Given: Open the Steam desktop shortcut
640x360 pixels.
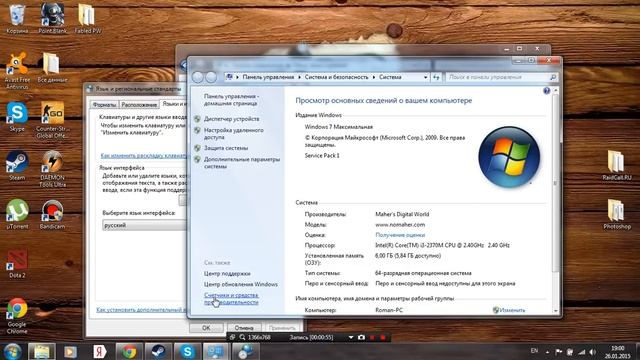Looking at the screenshot, I should pyautogui.click(x=17, y=166).
